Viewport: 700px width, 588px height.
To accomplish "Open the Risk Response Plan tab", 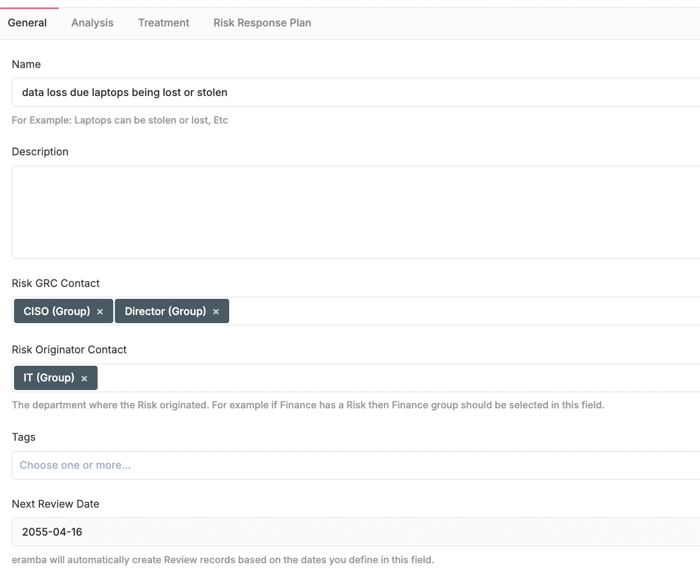I will pyautogui.click(x=262, y=23).
